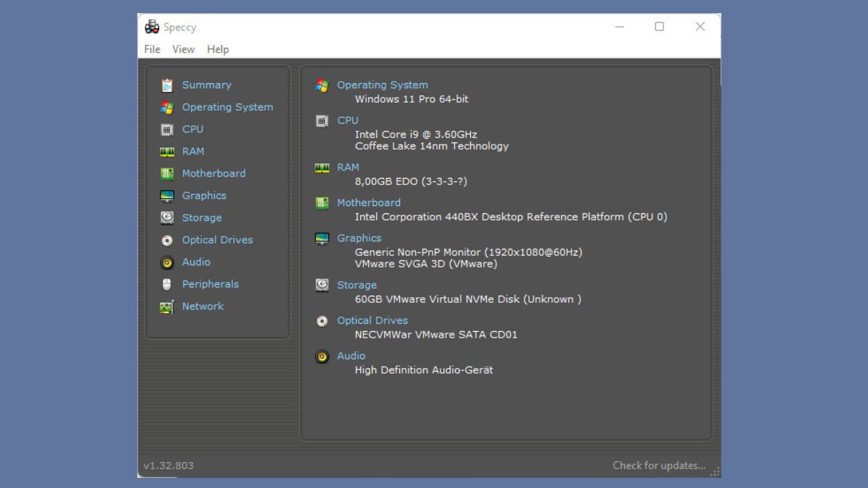Click the RAM icon in summary panel

tap(322, 168)
